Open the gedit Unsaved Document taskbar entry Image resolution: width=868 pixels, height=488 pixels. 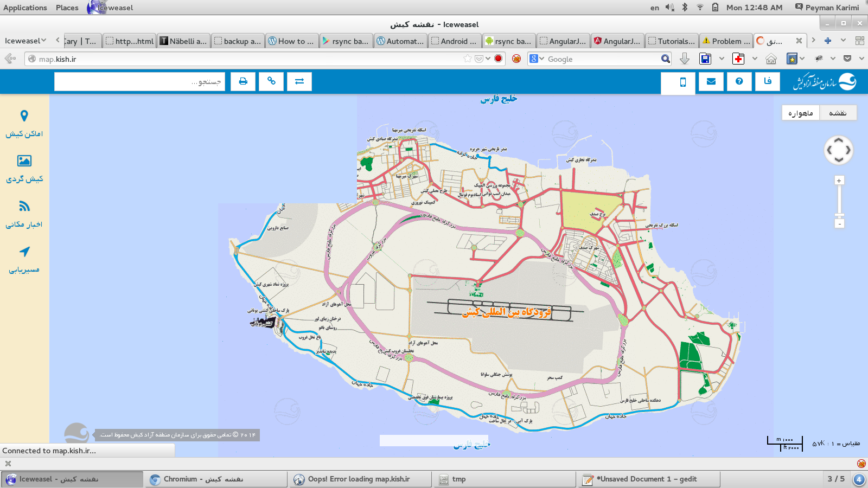click(x=649, y=479)
